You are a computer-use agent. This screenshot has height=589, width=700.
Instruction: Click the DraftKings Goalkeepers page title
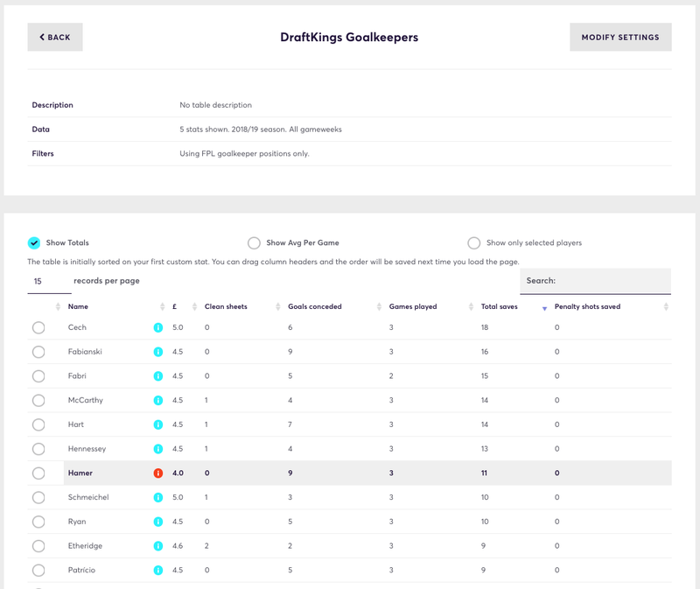pos(349,37)
